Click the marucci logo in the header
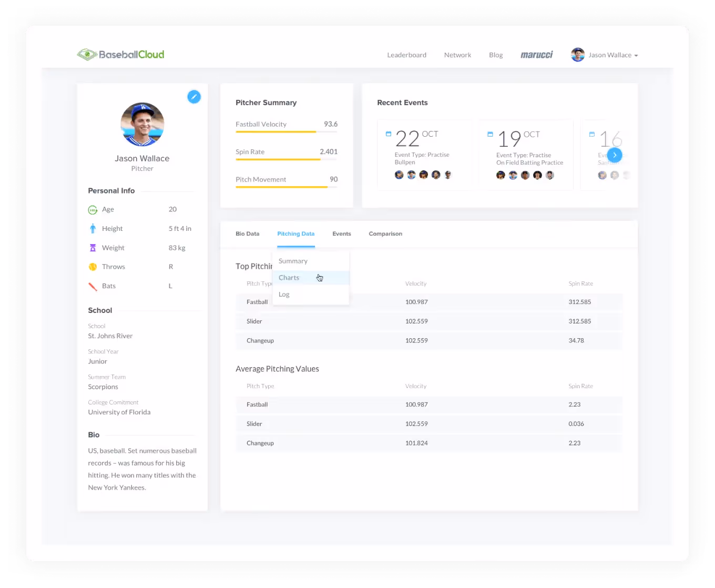 point(537,55)
